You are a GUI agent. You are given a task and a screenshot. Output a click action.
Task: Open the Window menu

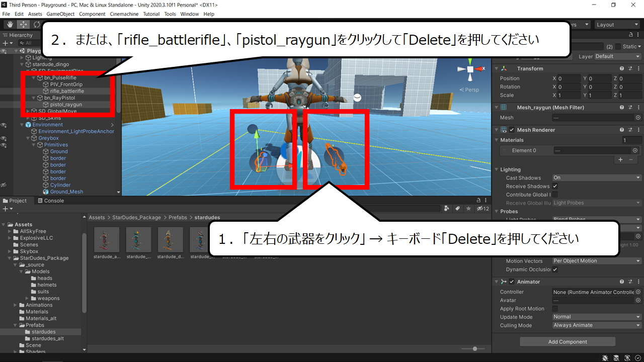point(190,14)
